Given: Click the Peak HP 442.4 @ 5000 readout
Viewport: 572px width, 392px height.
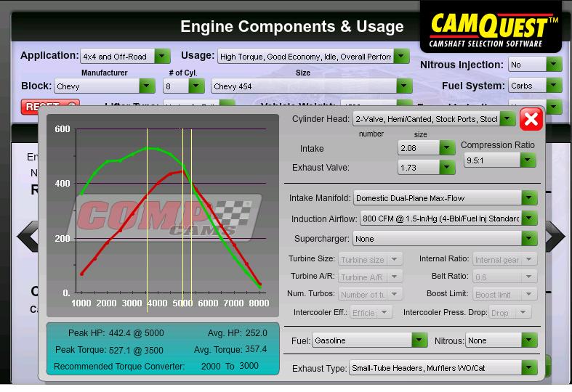Looking at the screenshot, I should click(x=116, y=333).
